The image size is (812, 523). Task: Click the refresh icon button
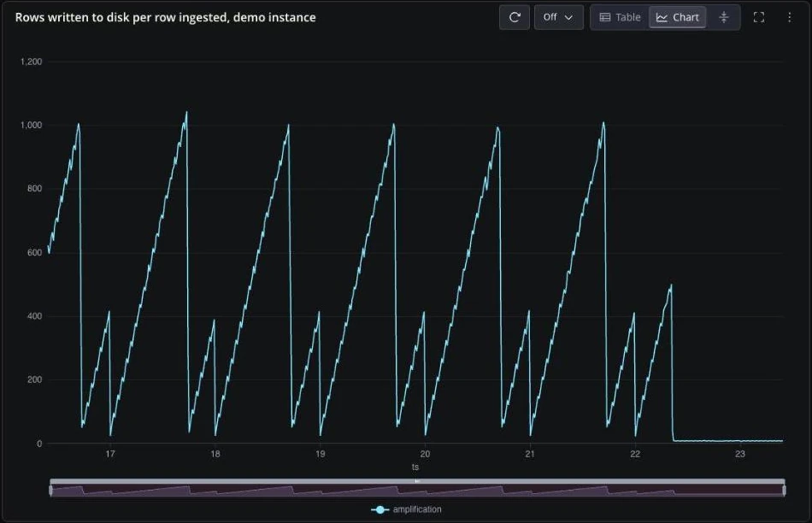515,17
